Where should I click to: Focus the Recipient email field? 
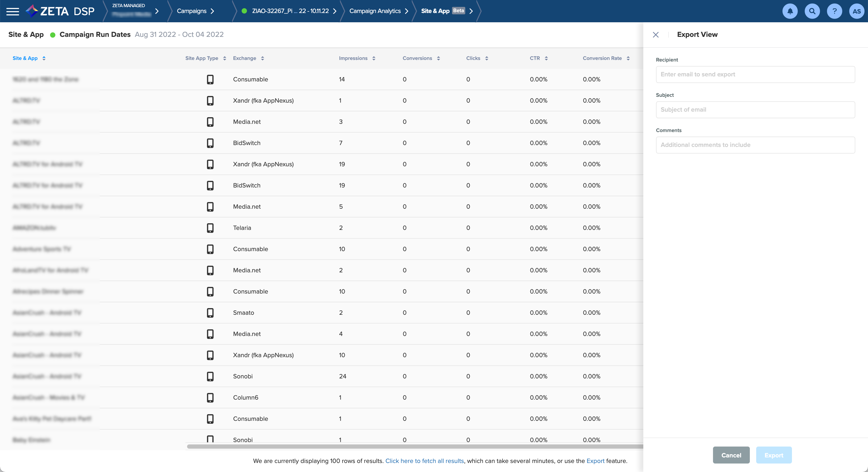tap(755, 75)
